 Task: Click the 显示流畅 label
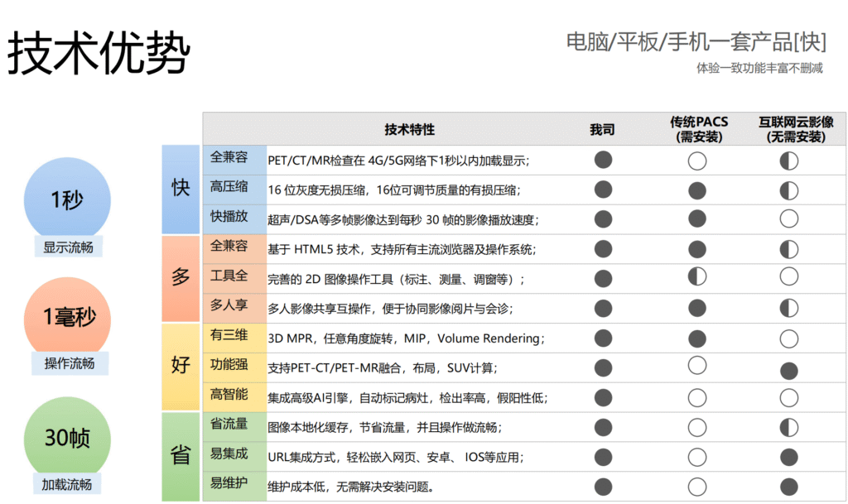pos(69,246)
